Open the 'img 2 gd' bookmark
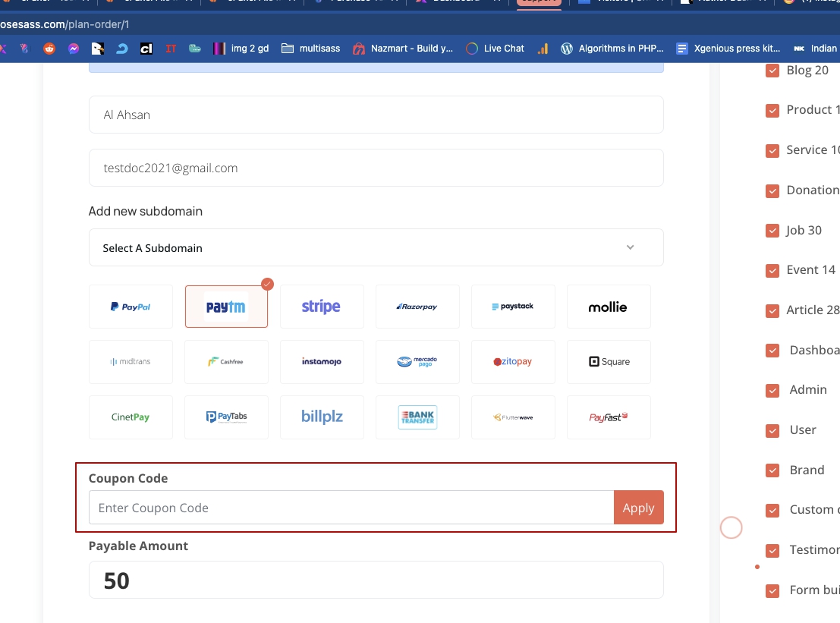Image resolution: width=840 pixels, height=623 pixels. pyautogui.click(x=241, y=49)
